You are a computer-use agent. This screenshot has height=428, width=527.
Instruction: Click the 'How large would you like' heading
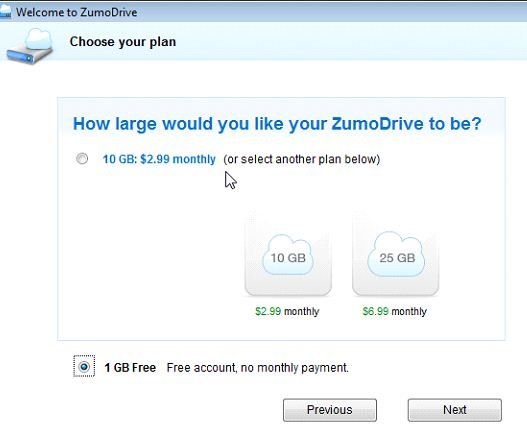(x=277, y=124)
